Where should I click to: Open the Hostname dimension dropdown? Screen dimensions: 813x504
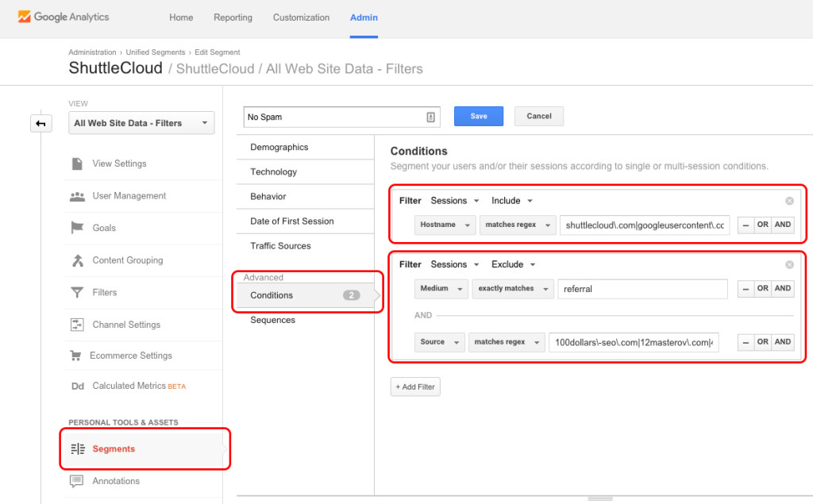coord(445,225)
